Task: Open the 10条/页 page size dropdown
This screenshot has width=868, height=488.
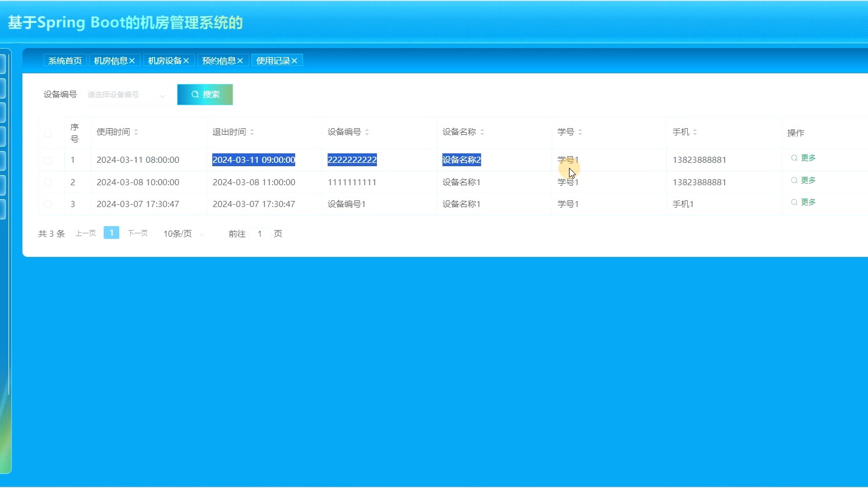Action: click(184, 234)
